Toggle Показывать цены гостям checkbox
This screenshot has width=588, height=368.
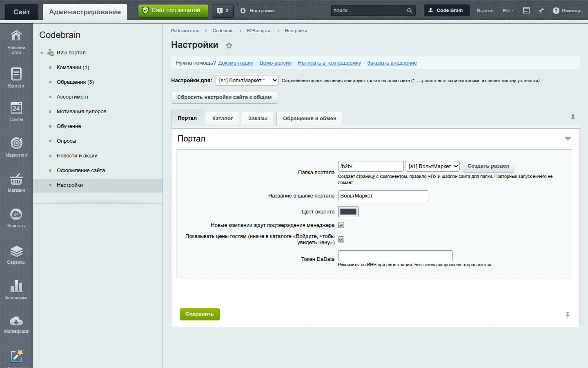(x=341, y=240)
